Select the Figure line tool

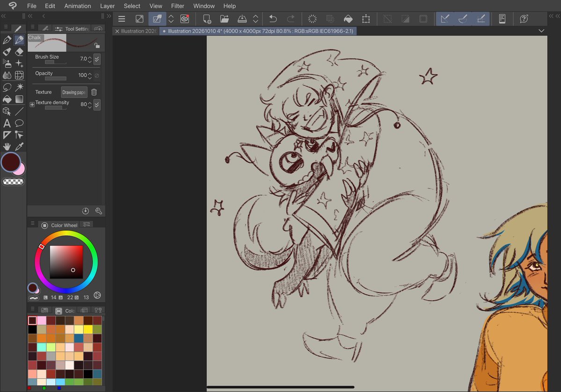19,111
